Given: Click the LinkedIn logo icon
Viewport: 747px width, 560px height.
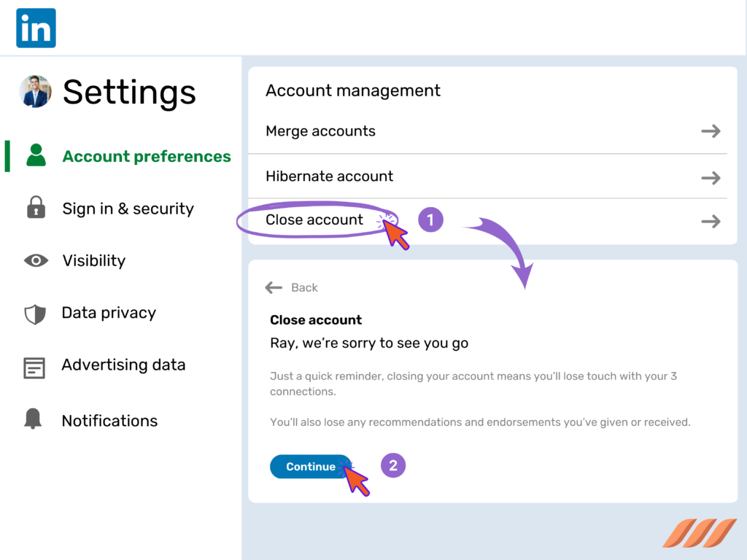Looking at the screenshot, I should (35, 27).
